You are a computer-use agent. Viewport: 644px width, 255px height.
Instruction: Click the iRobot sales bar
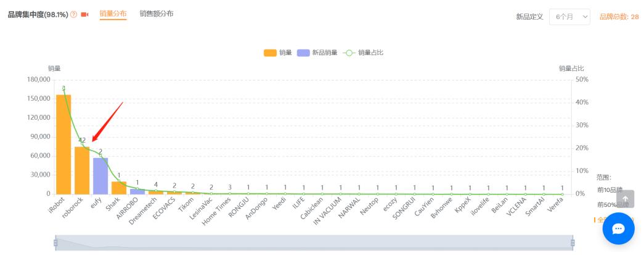click(63, 144)
